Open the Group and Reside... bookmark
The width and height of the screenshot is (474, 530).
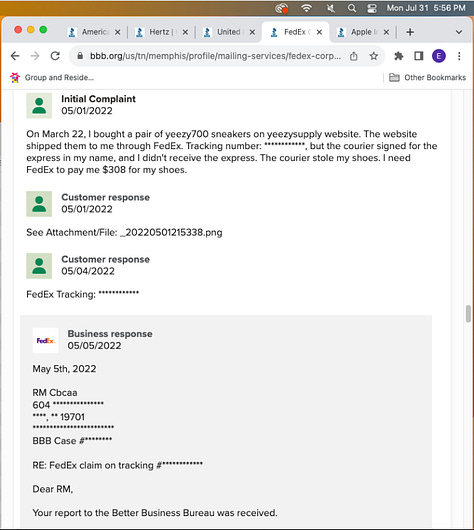coord(52,77)
